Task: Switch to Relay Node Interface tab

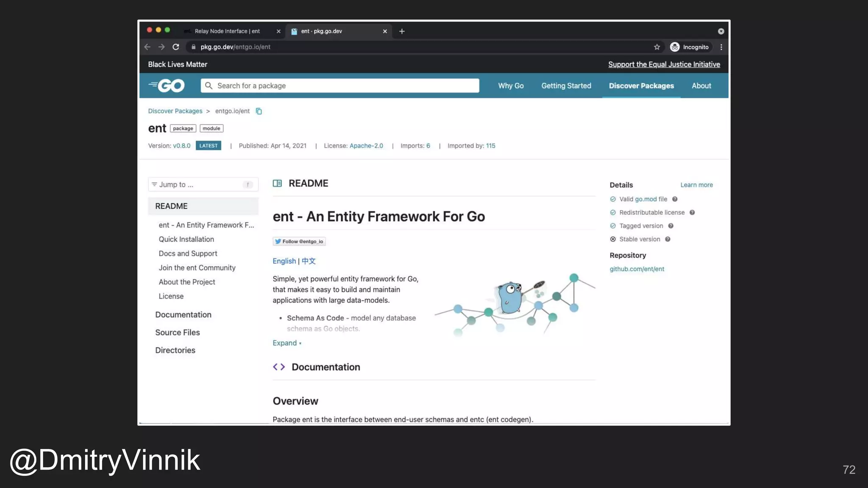Action: coord(227,31)
